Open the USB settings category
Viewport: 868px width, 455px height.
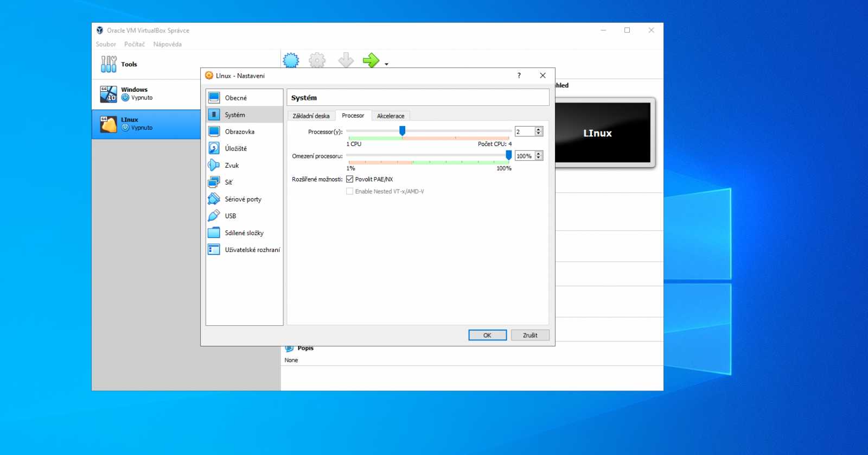245,216
